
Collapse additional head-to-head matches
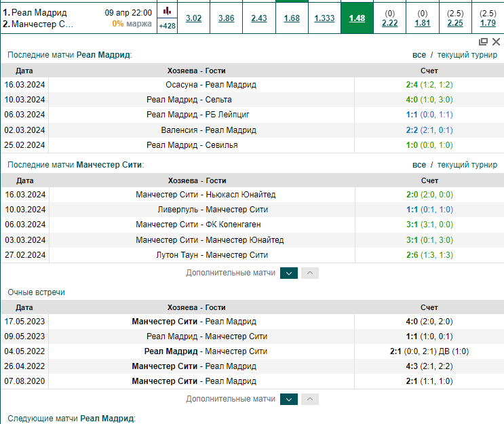310,400
